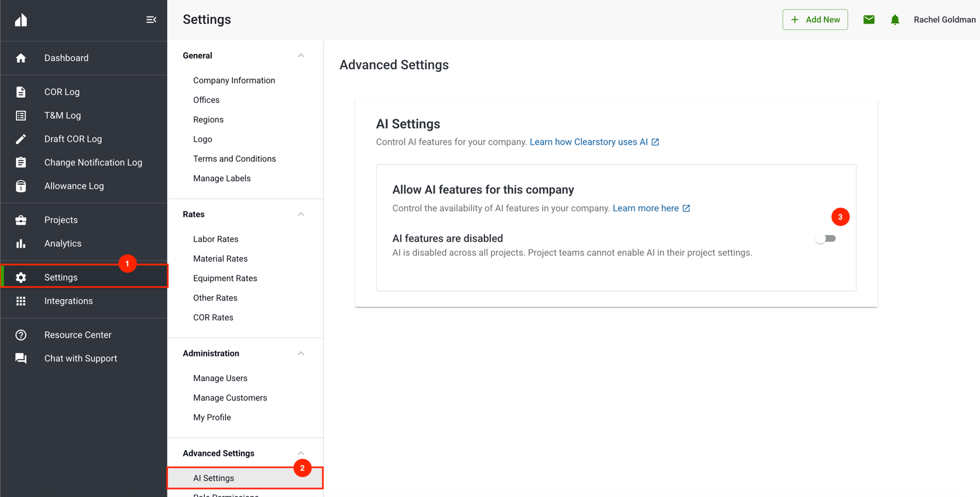Select Material Rates option

tap(221, 259)
